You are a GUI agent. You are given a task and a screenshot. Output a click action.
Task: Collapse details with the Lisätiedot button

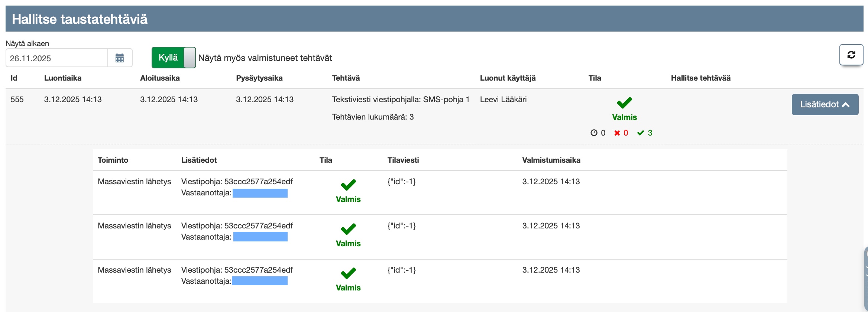click(825, 104)
